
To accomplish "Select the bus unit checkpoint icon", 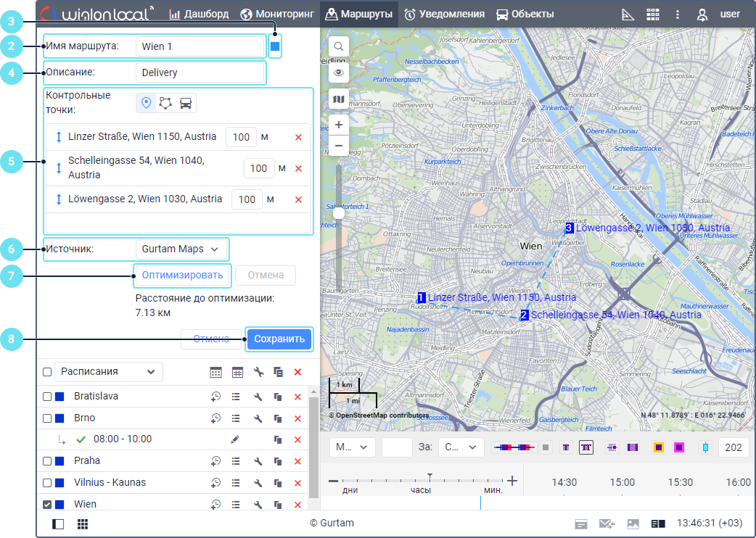I will 186,103.
